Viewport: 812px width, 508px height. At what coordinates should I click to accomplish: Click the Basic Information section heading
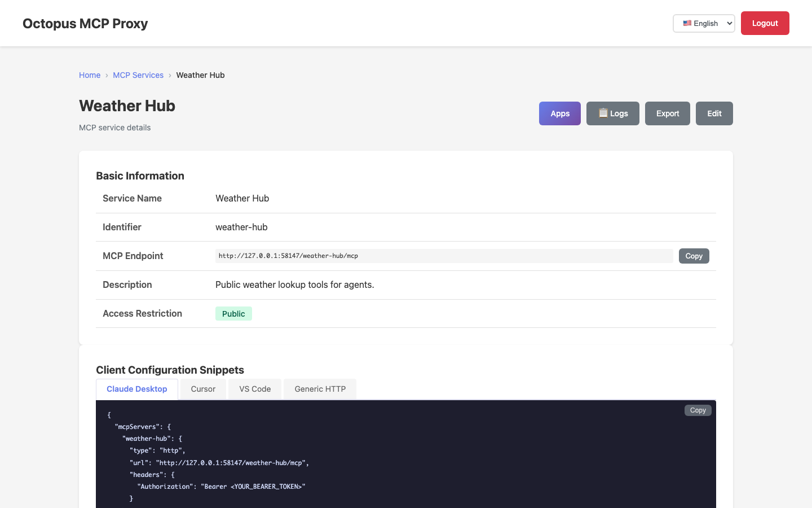140,176
